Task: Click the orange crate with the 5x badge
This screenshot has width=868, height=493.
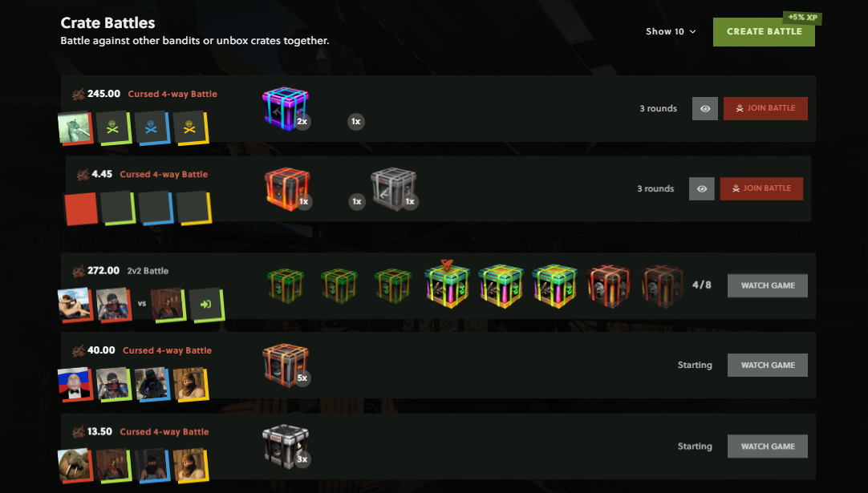Action: pyautogui.click(x=285, y=366)
